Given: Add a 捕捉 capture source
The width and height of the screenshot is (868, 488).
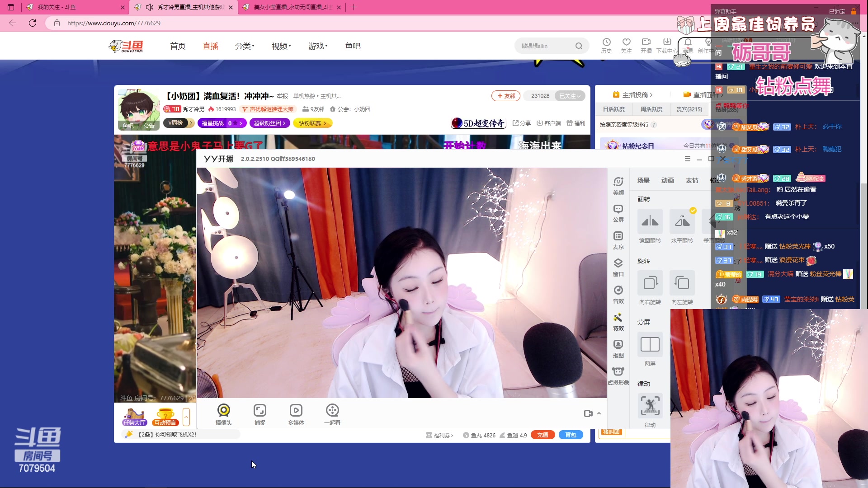Looking at the screenshot, I should pos(259,414).
